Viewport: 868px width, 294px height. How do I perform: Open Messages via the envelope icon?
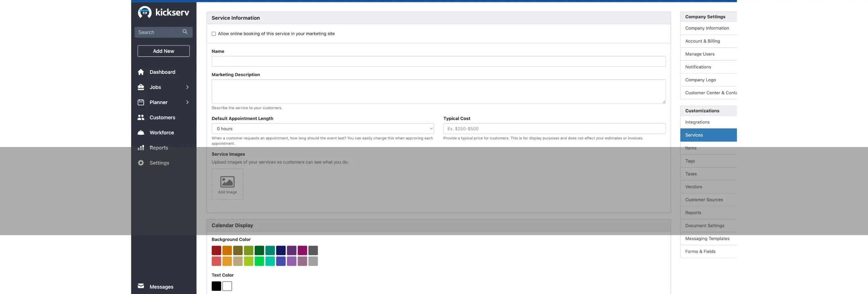click(141, 286)
